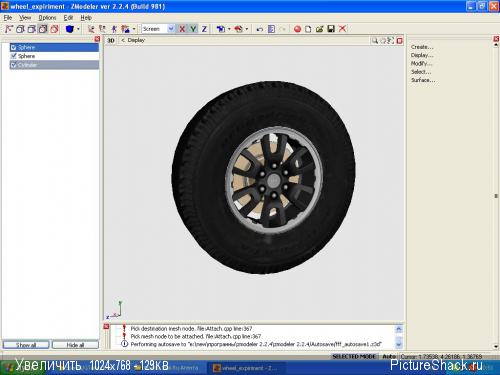500x375 pixels.
Task: Toggle SELECTED MODE in status bar
Action: pyautogui.click(x=354, y=356)
